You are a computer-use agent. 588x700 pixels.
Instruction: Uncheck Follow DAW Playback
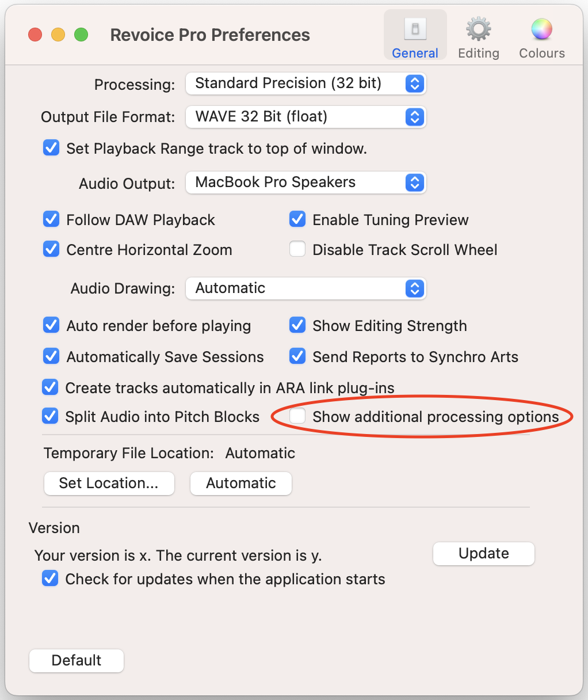click(51, 219)
